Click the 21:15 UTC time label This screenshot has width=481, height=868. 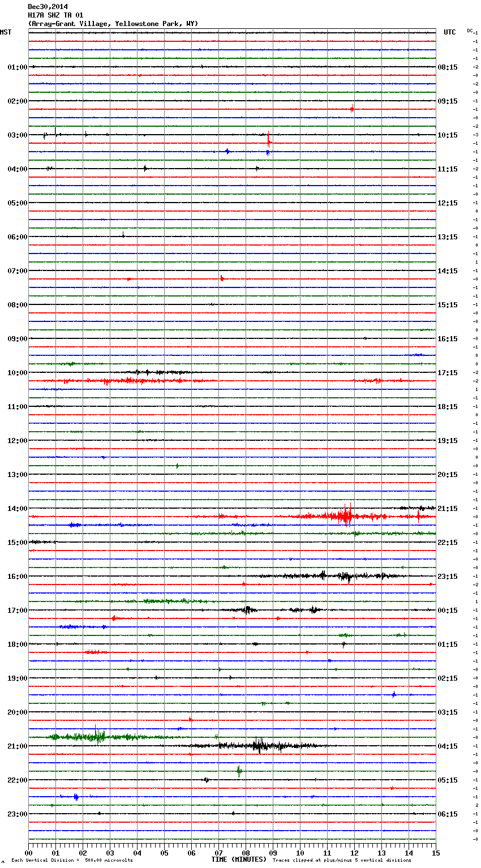pos(448,509)
